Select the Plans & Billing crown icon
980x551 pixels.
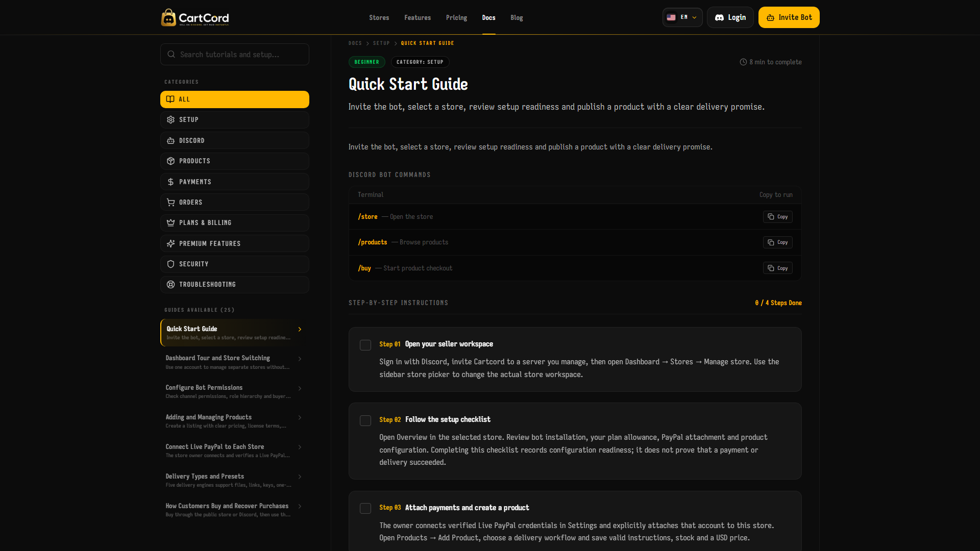(171, 223)
